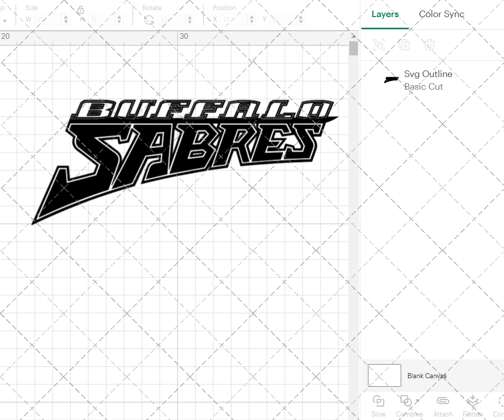Viewport: 504px width, 420px height.
Task: Switch to the Color Sync tab
Action: [x=442, y=14]
